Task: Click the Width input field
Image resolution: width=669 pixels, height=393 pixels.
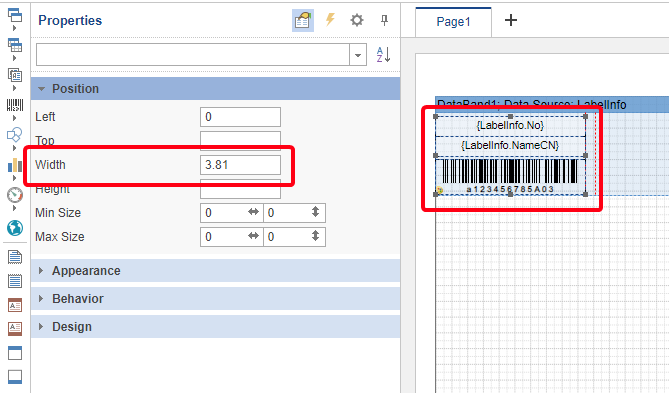Action: coord(240,165)
